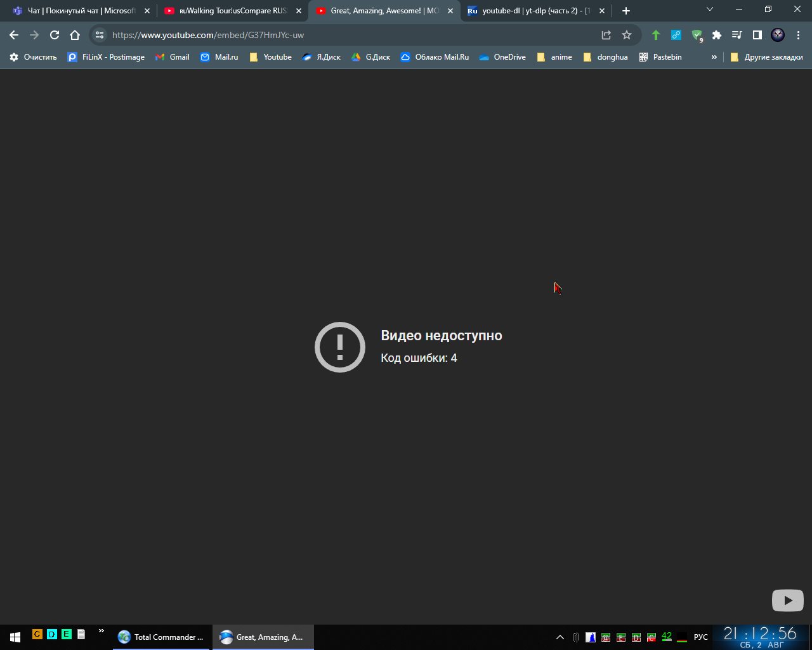
Task: Bookmark this page with the star icon
Action: click(627, 36)
